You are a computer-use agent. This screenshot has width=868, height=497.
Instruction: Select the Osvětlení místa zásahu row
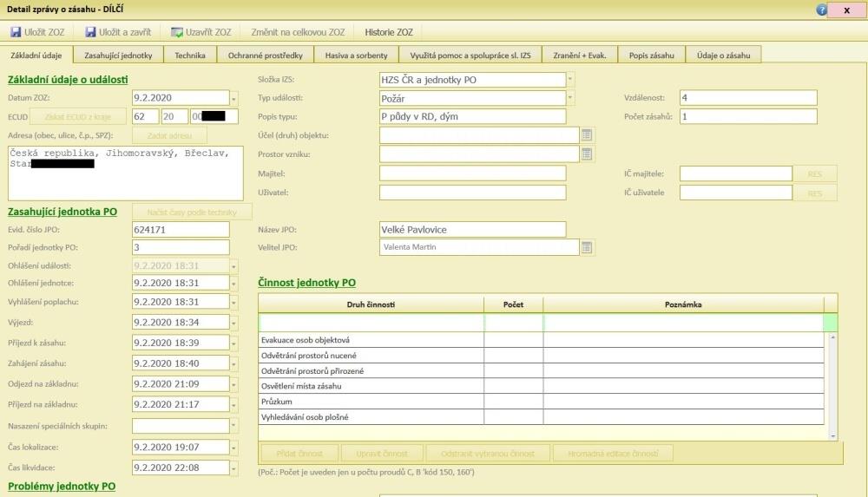541,386
